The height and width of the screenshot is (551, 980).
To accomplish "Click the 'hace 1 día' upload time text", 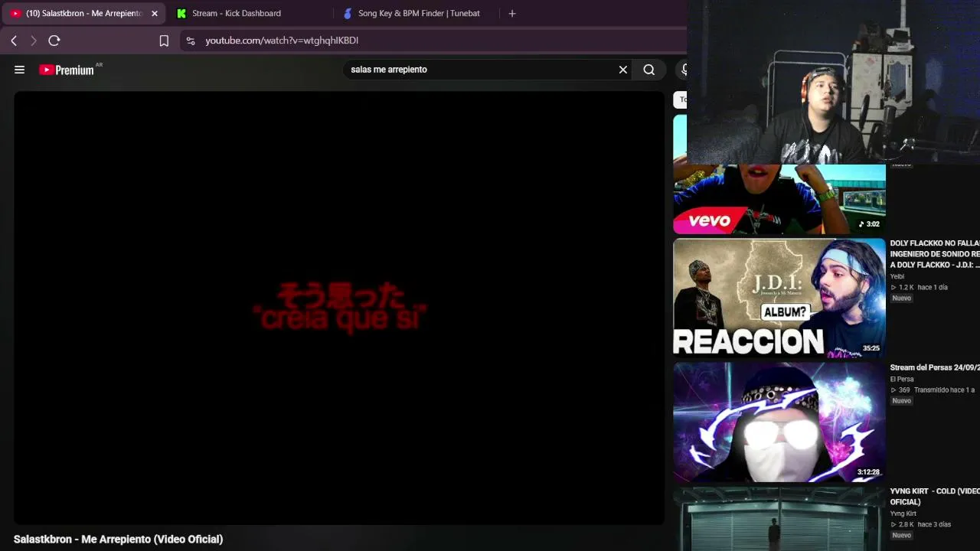I will click(x=933, y=288).
